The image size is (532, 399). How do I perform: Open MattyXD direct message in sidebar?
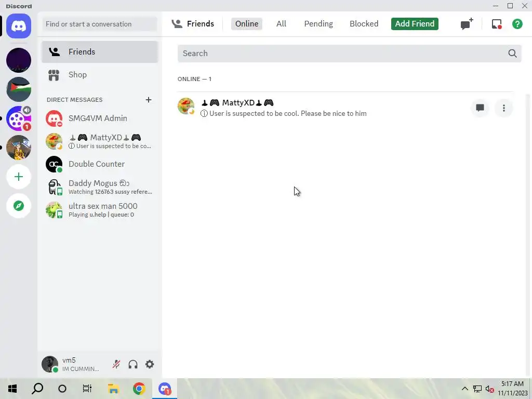[x=100, y=141]
